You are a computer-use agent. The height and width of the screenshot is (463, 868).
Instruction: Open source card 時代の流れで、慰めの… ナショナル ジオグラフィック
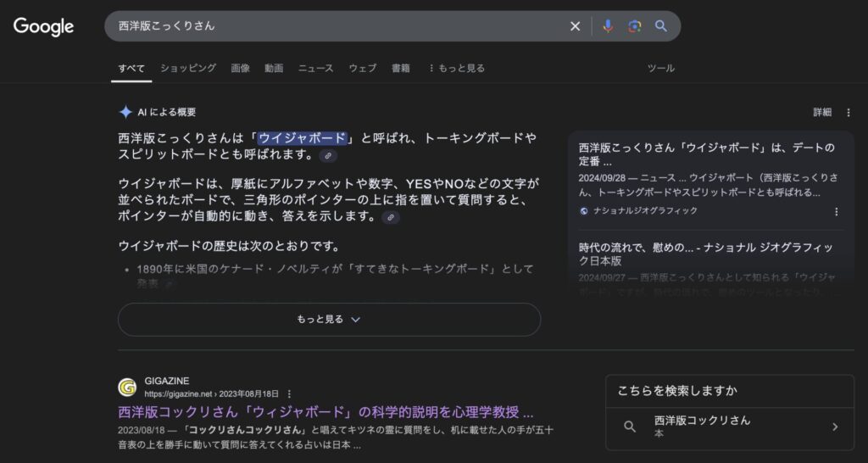706,254
